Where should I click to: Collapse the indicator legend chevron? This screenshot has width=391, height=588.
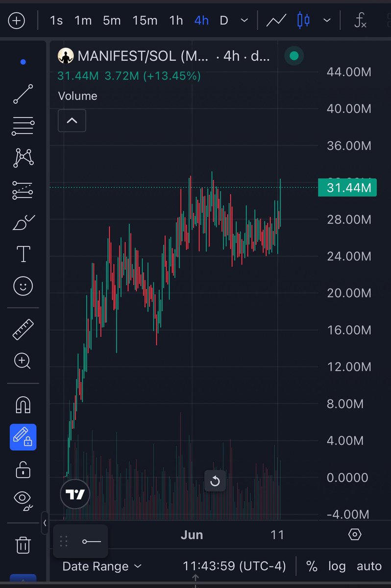72,120
